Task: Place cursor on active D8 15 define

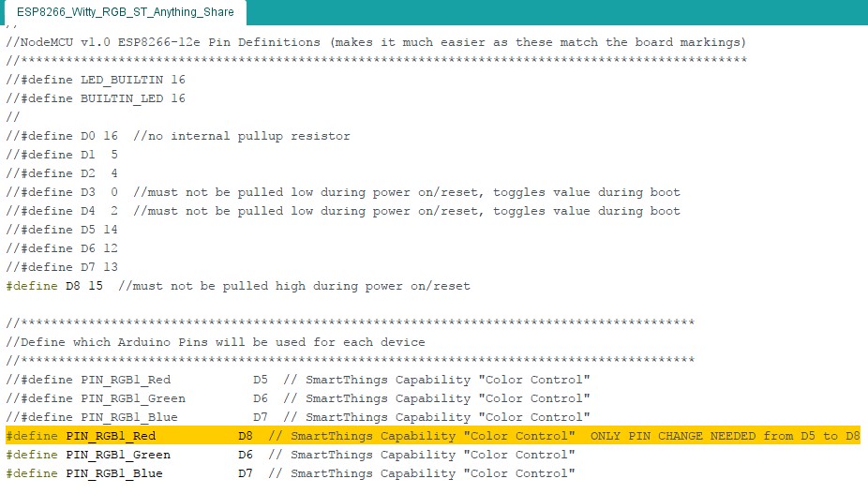Action: pos(238,286)
